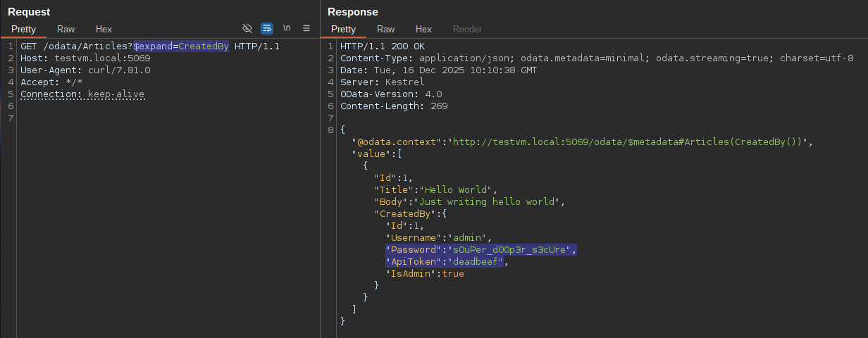868x338 pixels.
Task: Toggle the line wrap icon in Request
Action: tap(267, 29)
